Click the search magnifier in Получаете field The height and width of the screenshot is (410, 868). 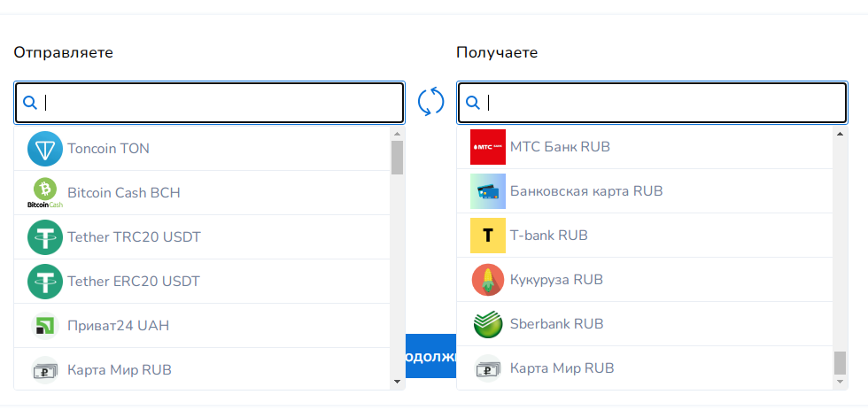click(473, 103)
